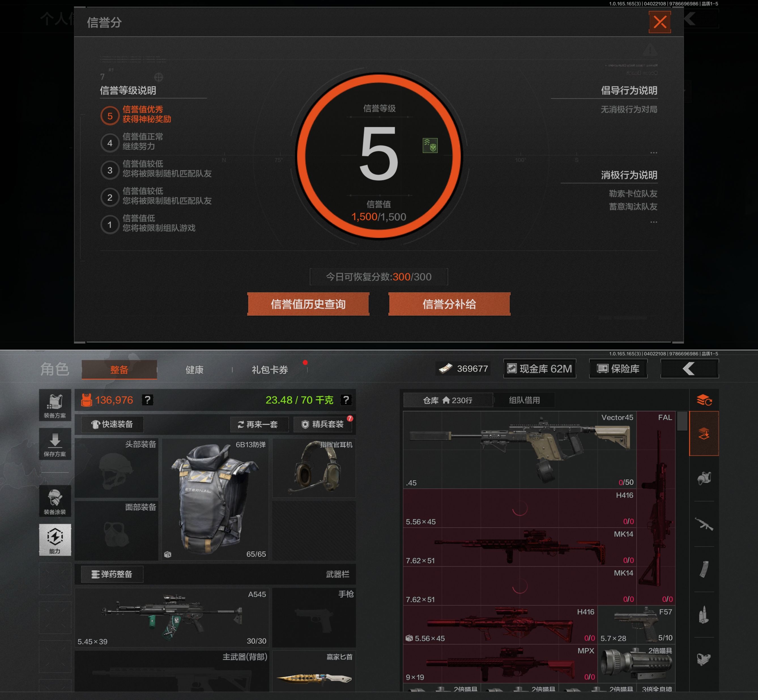Open 装备方案 loadout scheme icon

point(55,405)
